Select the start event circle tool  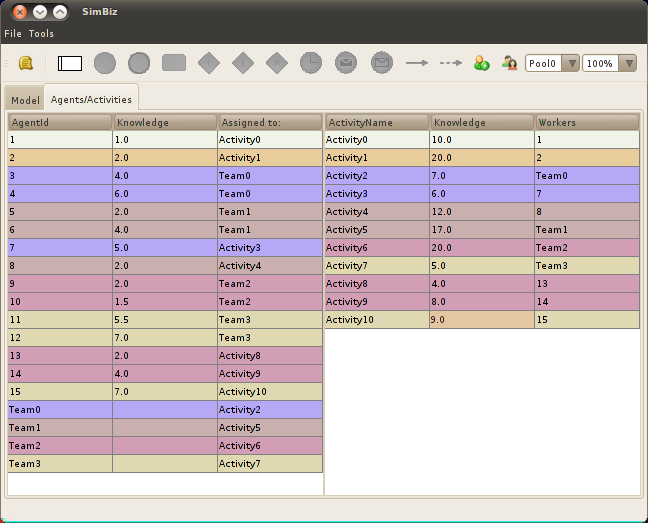pyautogui.click(x=105, y=63)
